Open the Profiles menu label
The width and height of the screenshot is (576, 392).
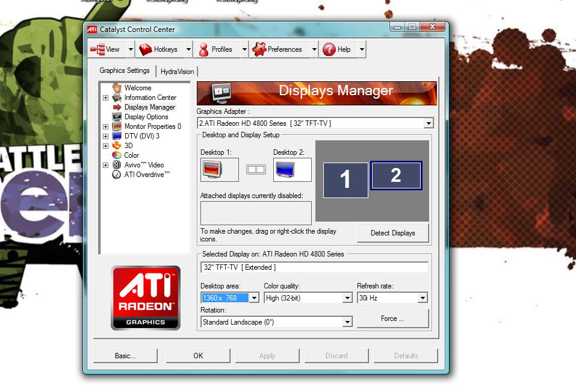pos(222,49)
